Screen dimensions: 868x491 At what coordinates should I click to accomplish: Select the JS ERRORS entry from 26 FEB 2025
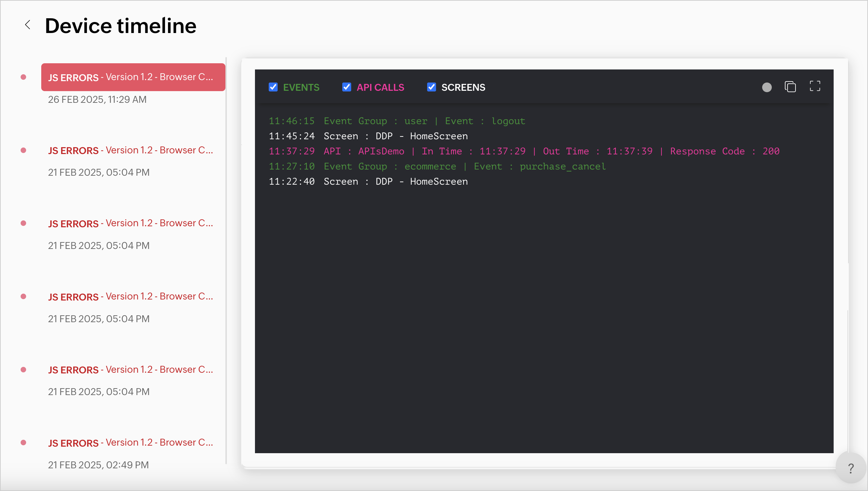[x=133, y=77]
